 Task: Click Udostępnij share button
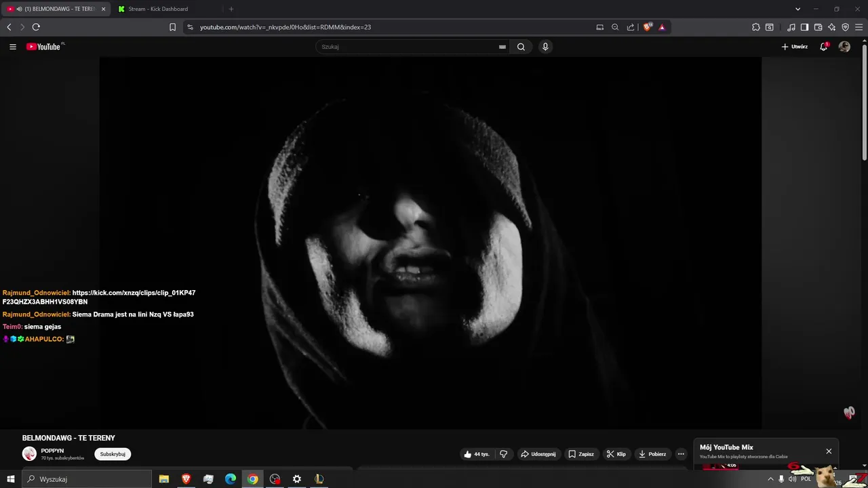pyautogui.click(x=538, y=454)
